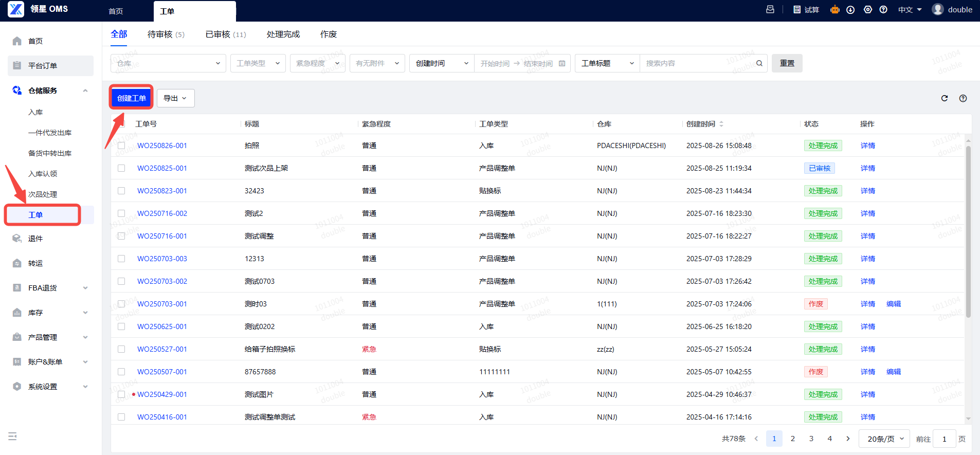This screenshot has height=455, width=980.
Task: Go to page 3
Action: point(811,439)
